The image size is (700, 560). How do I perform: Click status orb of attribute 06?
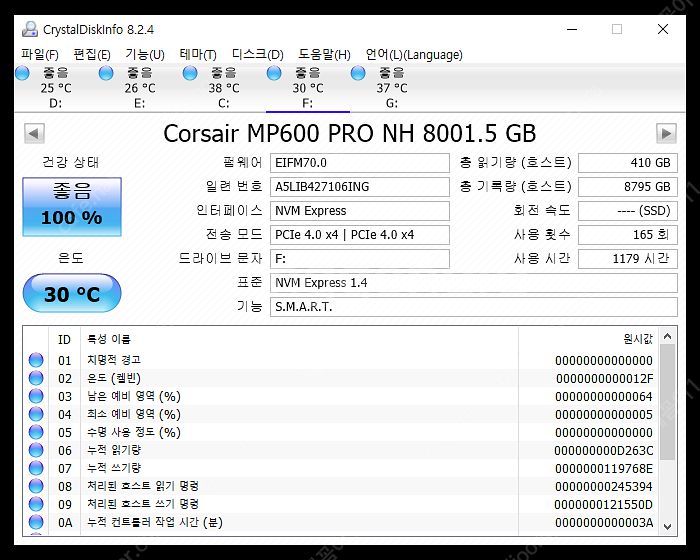pos(36,450)
